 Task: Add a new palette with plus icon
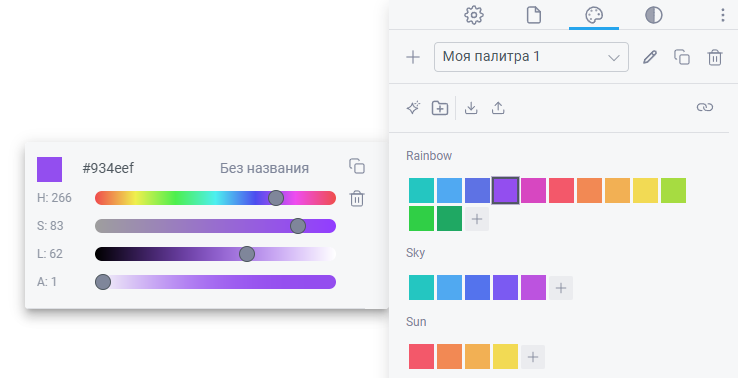pyautogui.click(x=413, y=57)
